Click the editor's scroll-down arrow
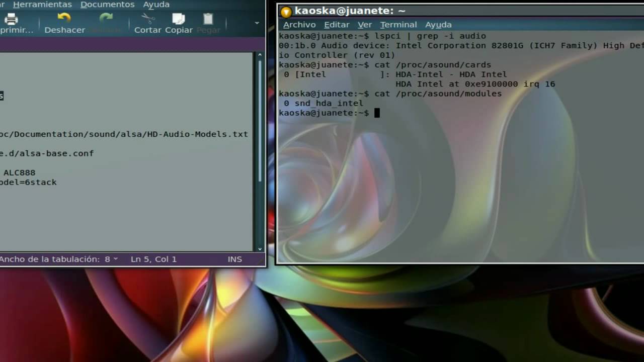644x362 pixels. pyautogui.click(x=260, y=248)
